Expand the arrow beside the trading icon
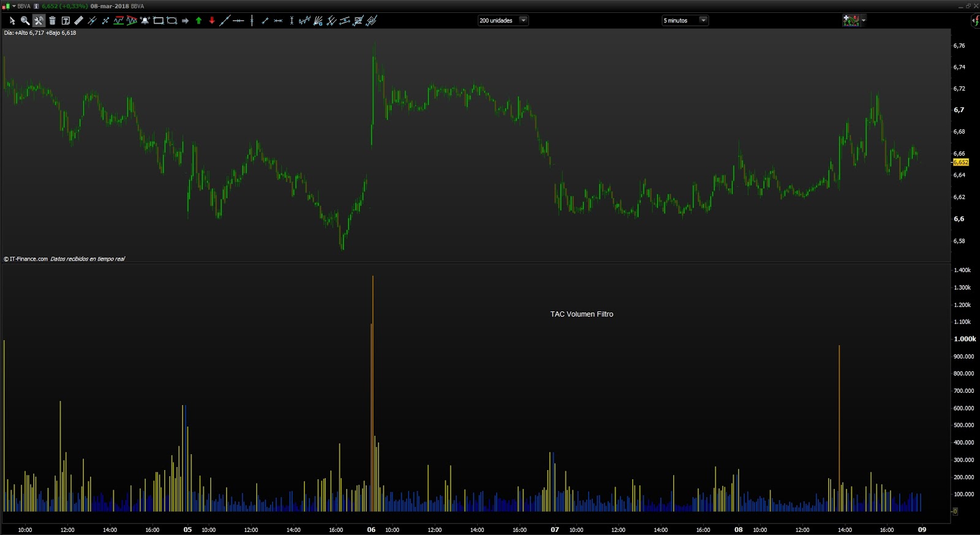 (864, 20)
